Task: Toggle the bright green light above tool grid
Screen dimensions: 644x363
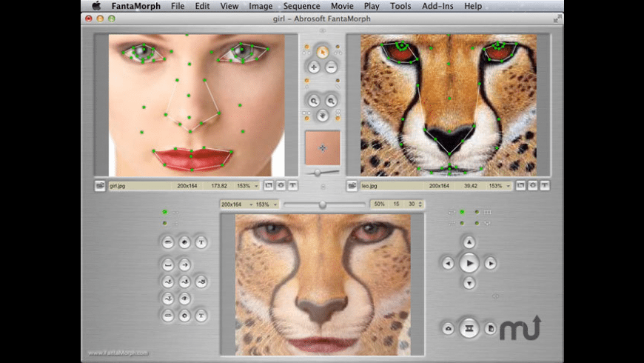Action: tap(164, 212)
